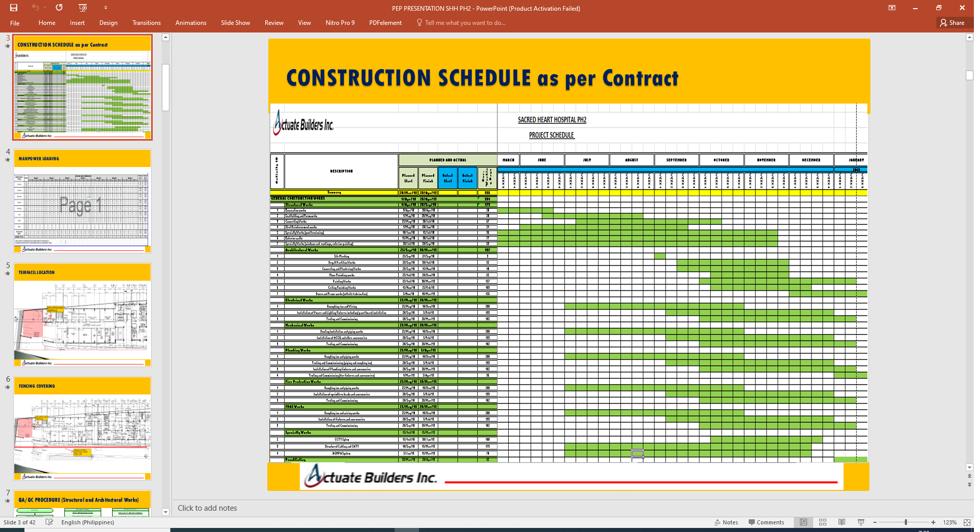Viewport: 980px width, 532px height.
Task: Click the 123% zoom level value
Action: point(950,522)
